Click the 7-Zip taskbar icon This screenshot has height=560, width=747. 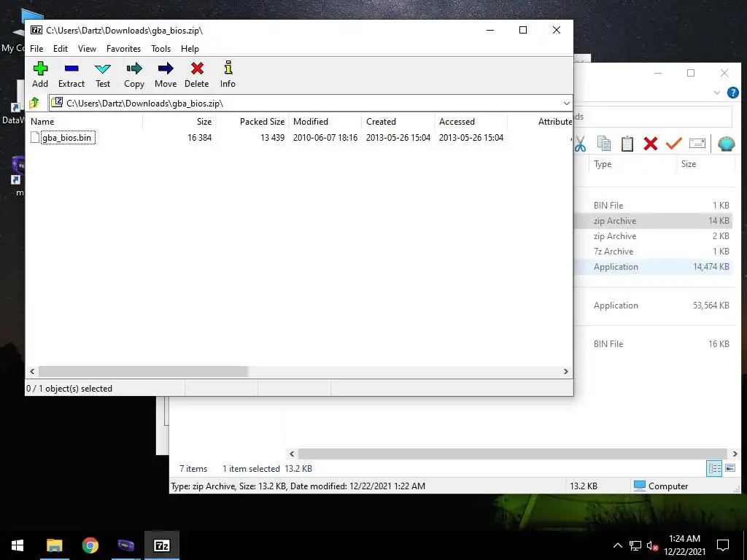click(162, 545)
